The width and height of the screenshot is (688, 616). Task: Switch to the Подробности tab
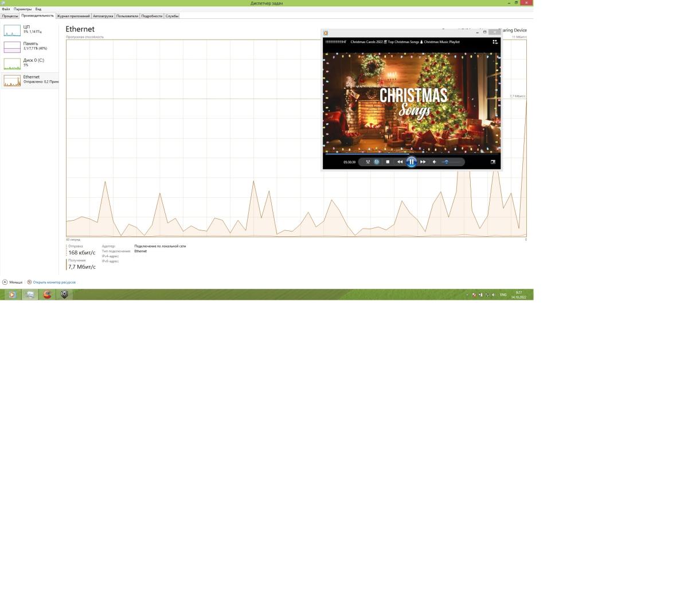click(x=151, y=16)
